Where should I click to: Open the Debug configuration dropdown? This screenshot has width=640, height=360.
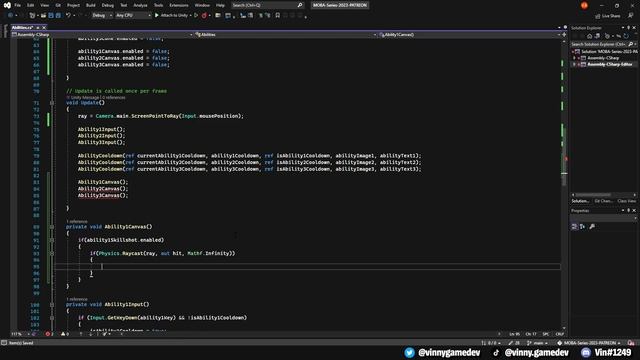[x=102, y=16]
